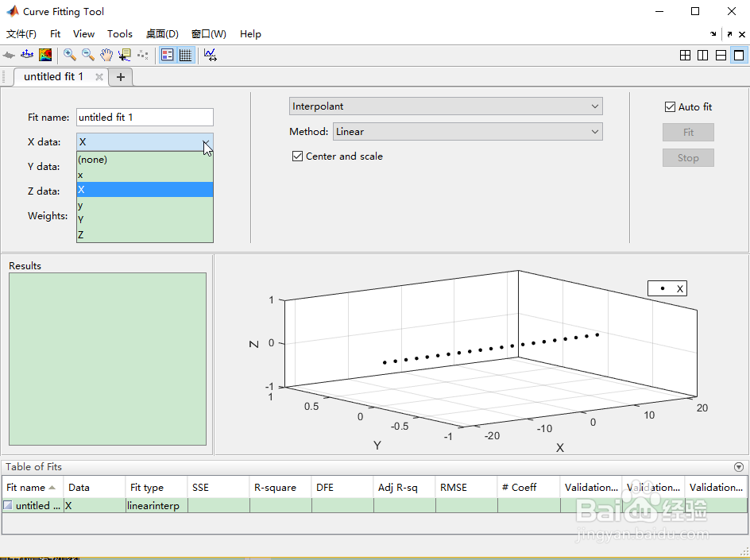Click the Results text panel
The width and height of the screenshot is (750, 560).
pos(107,359)
